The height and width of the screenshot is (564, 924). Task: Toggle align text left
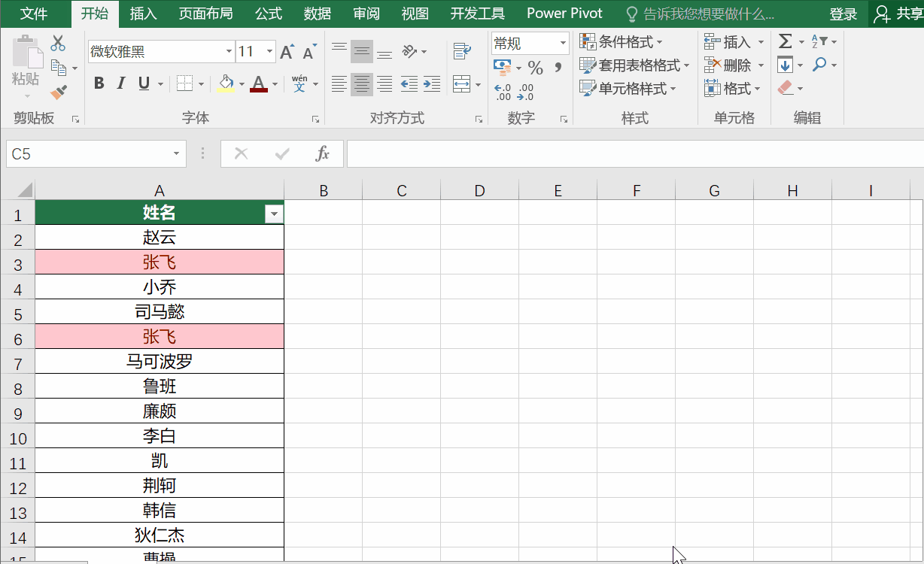point(339,83)
